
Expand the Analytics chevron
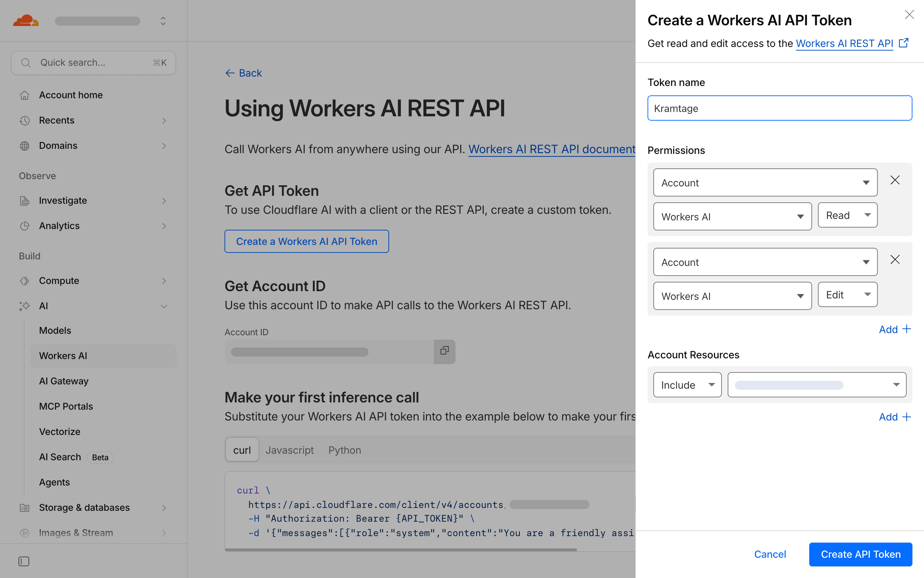click(x=164, y=226)
